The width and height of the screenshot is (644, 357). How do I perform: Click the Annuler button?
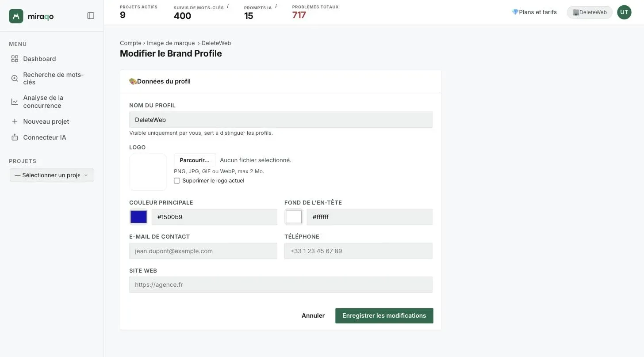tap(313, 315)
